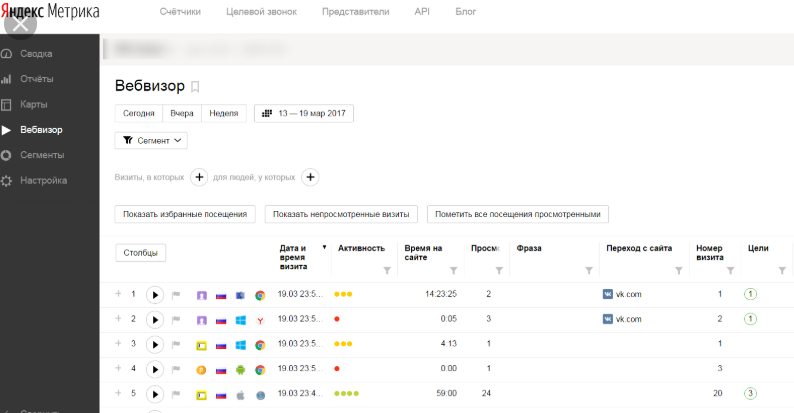Click Пометить все посещения просмотренными
Viewport: 794px width, 413px height.
[x=518, y=214]
